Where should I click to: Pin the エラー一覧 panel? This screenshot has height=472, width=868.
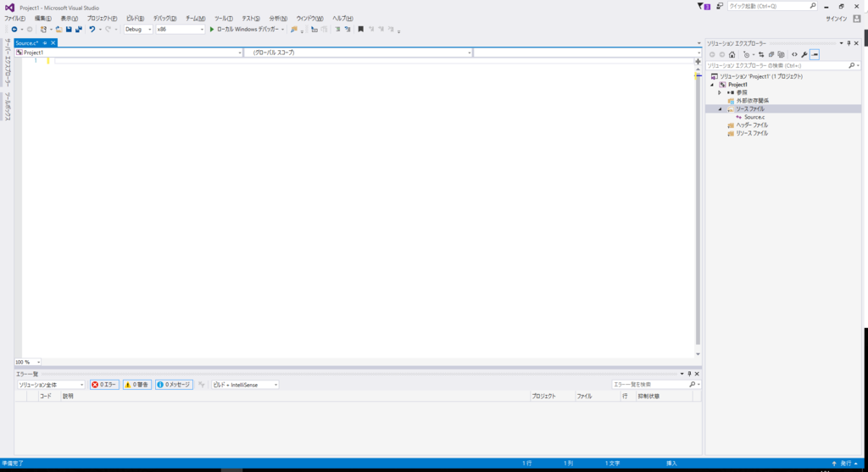pos(689,374)
